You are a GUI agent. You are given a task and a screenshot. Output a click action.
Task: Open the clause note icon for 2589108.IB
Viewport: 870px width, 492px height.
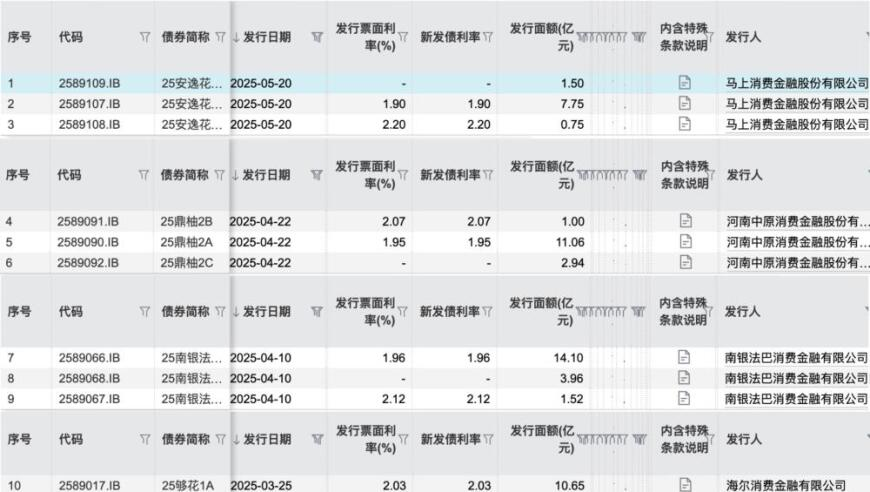[685, 124]
